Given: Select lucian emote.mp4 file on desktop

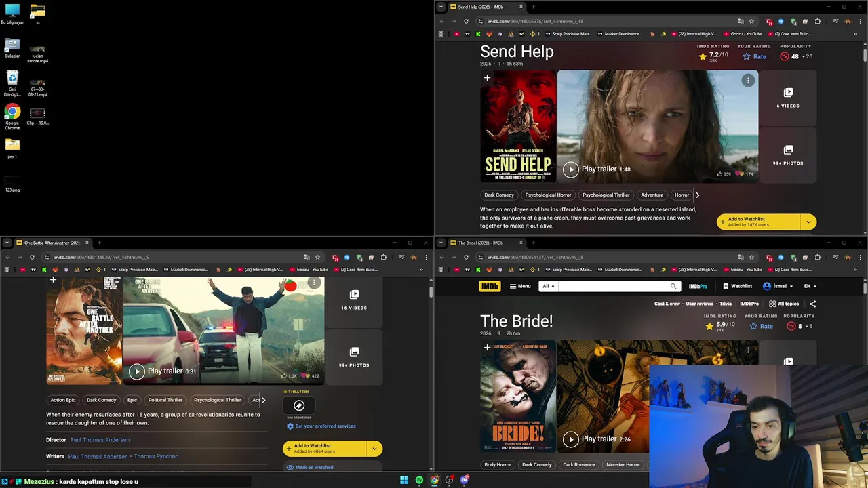Looking at the screenshot, I should [38, 54].
